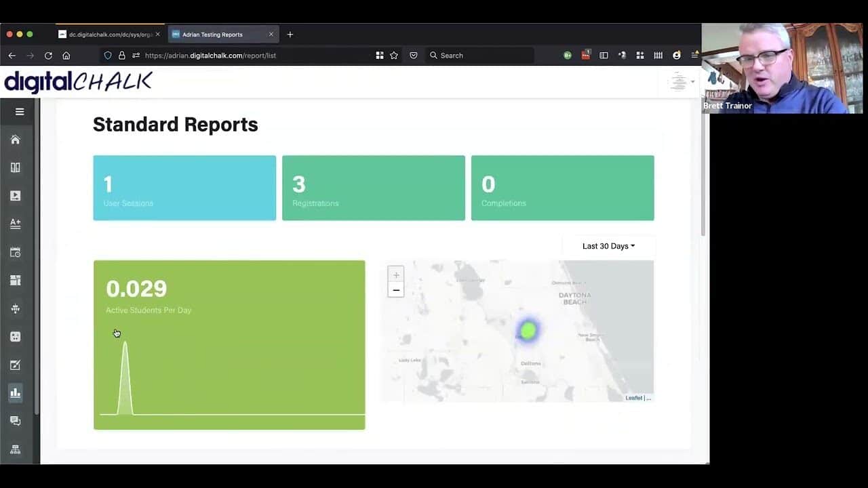Open the Registrations card
The image size is (868, 488).
[374, 188]
